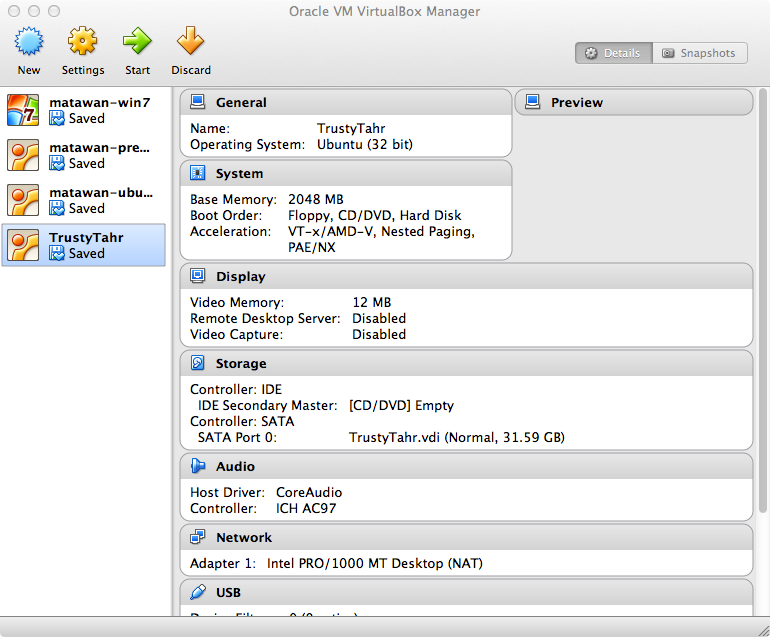Switch to the Details view
770x637 pixels.
pyautogui.click(x=613, y=53)
